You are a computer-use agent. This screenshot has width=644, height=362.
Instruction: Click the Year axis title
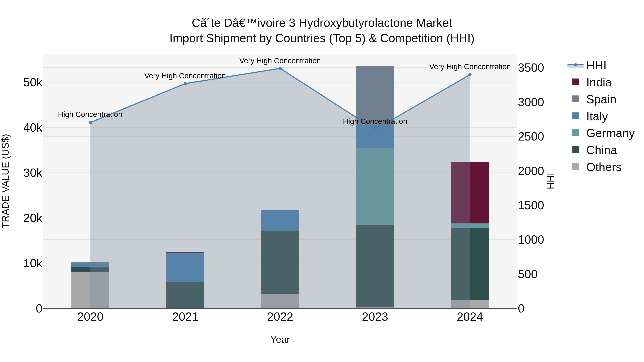coord(280,339)
